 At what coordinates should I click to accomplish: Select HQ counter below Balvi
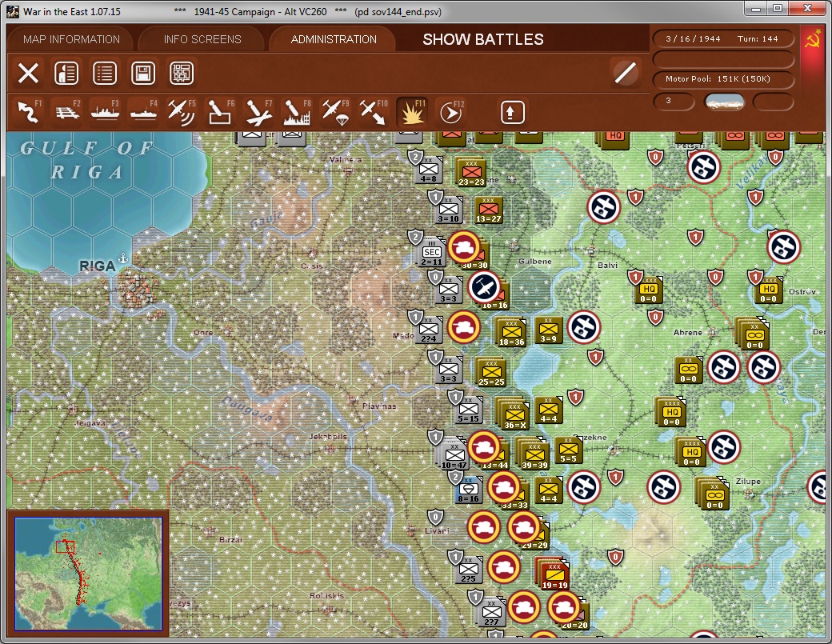(649, 290)
